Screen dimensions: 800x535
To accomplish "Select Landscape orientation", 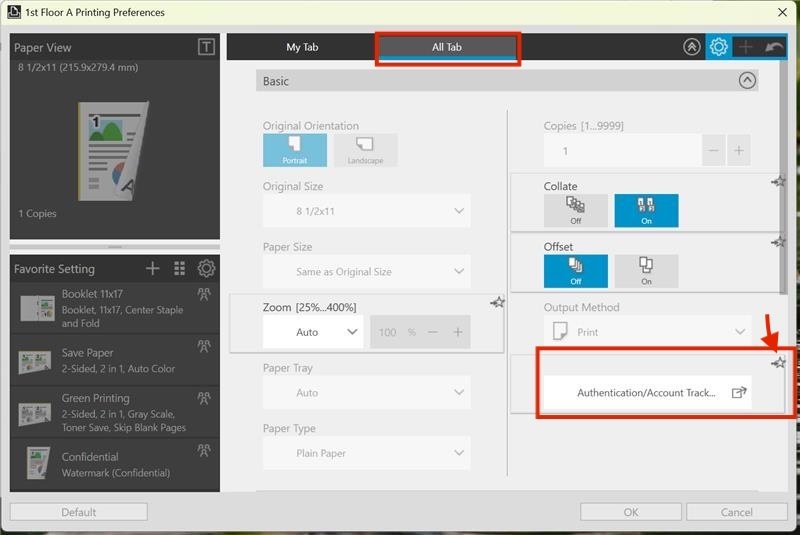I will pyautogui.click(x=365, y=150).
